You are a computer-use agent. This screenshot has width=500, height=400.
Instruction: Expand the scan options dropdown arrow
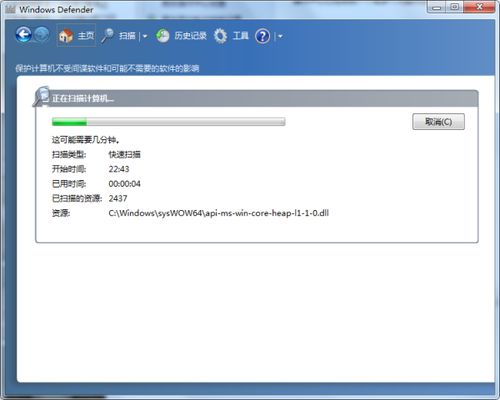point(145,36)
